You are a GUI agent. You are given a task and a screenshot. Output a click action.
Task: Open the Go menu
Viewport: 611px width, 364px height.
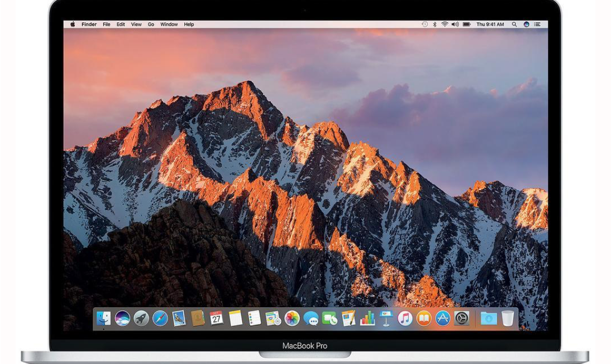[x=150, y=24]
